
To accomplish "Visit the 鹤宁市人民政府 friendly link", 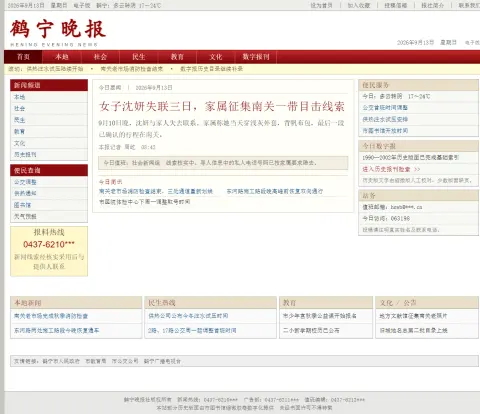I will click(61, 361).
